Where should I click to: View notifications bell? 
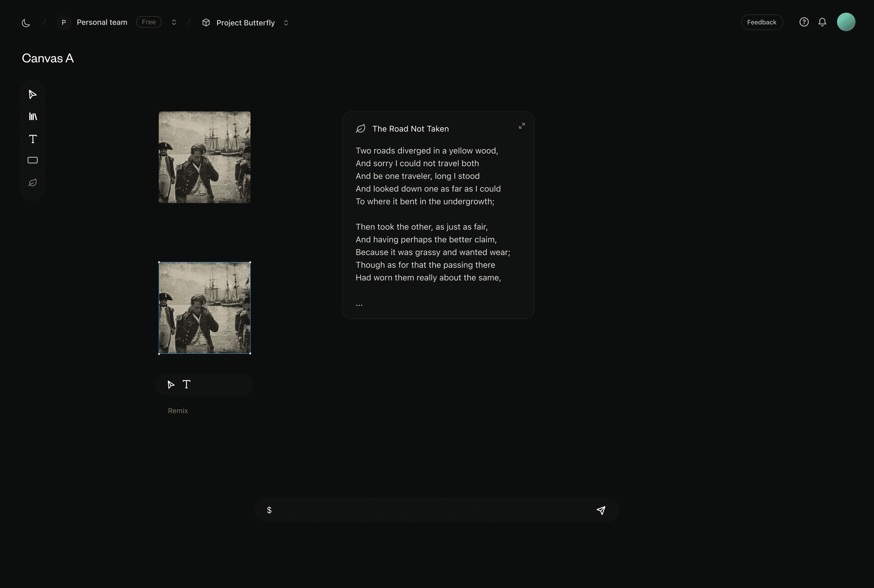[x=822, y=22]
